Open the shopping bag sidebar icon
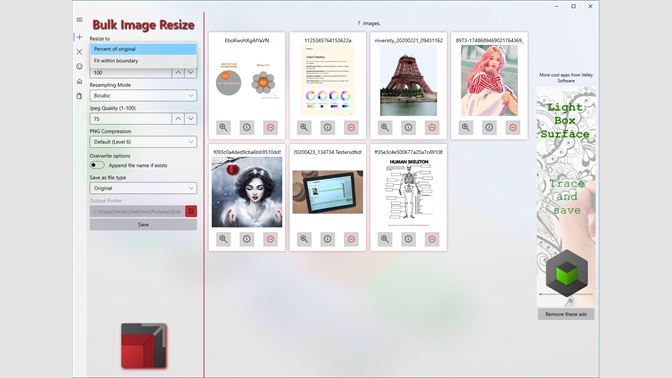The height and width of the screenshot is (378, 672). pos(79,96)
